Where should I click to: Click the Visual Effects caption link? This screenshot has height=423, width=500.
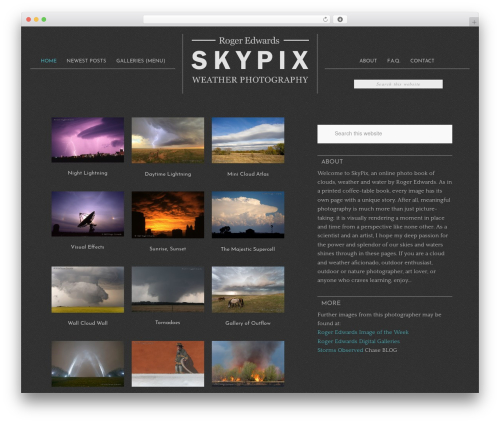click(88, 247)
